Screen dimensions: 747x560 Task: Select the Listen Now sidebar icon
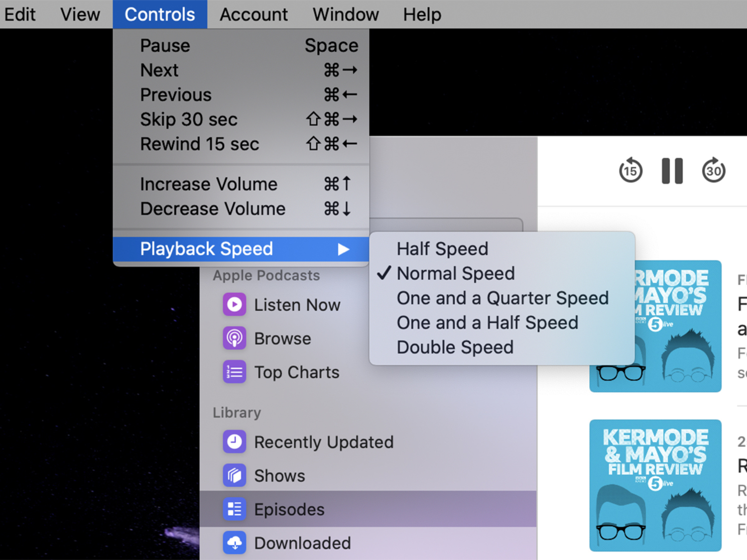coord(234,305)
